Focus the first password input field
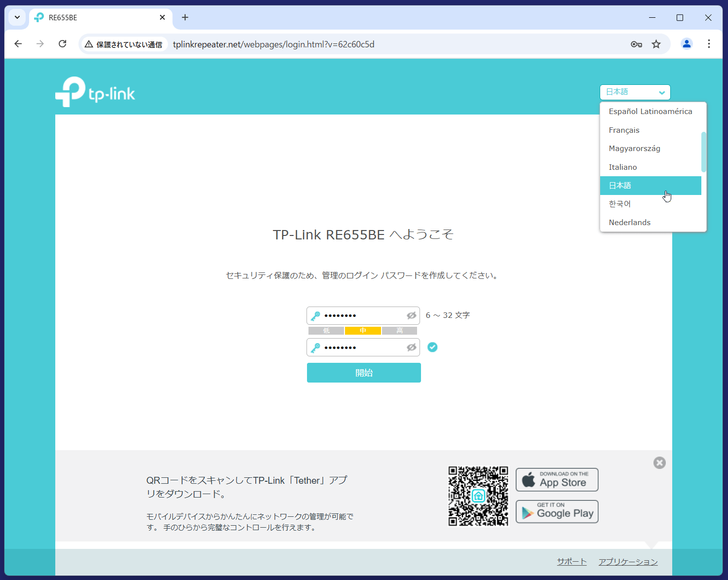The height and width of the screenshot is (580, 728). point(363,315)
